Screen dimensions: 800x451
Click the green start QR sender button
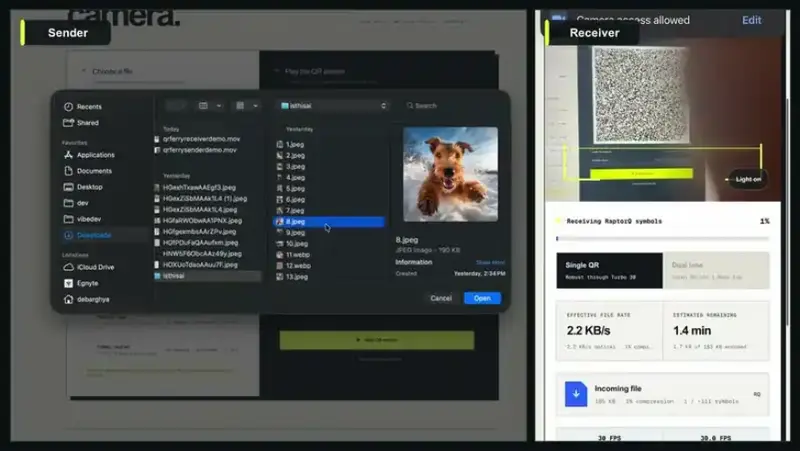[x=377, y=340]
